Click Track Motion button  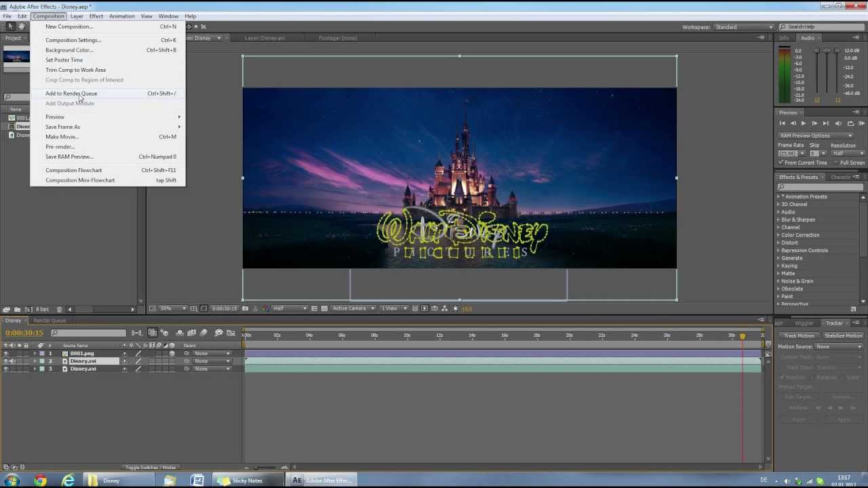click(799, 335)
